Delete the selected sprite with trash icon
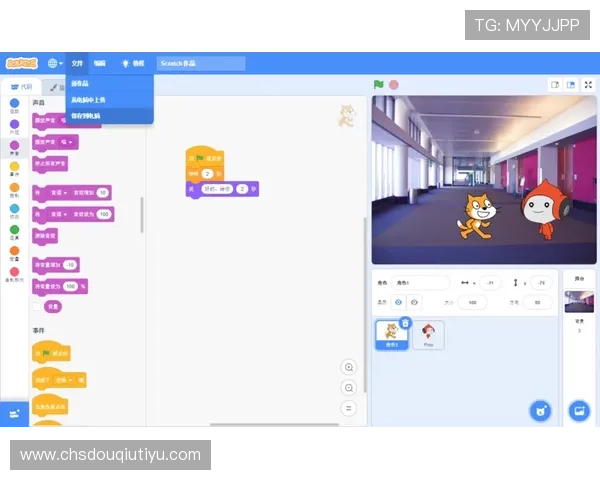The image size is (600, 480). tap(405, 323)
